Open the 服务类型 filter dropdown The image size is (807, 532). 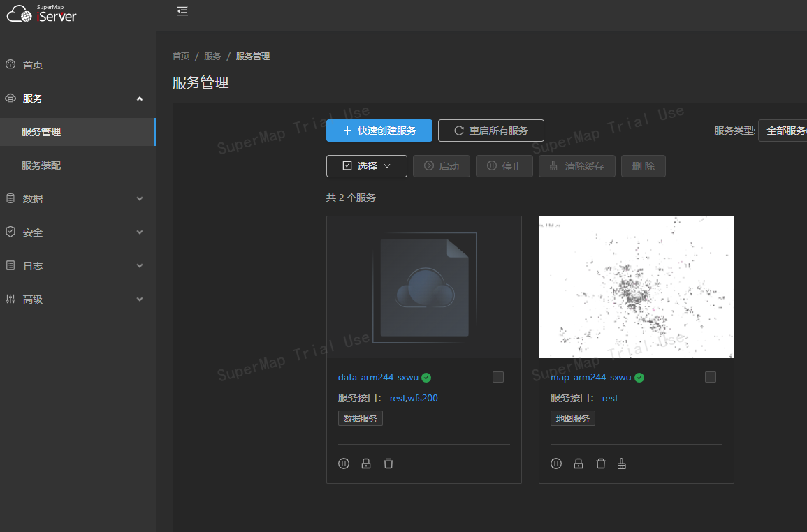(783, 131)
